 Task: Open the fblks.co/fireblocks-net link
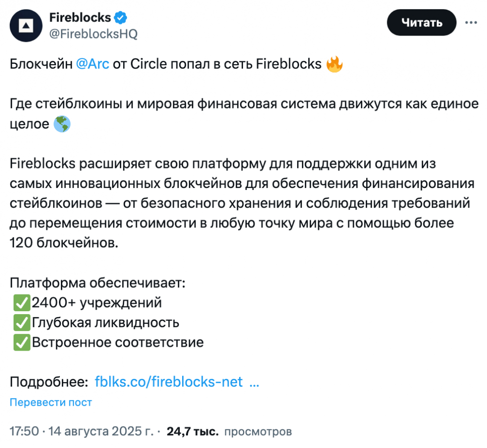[169, 382]
